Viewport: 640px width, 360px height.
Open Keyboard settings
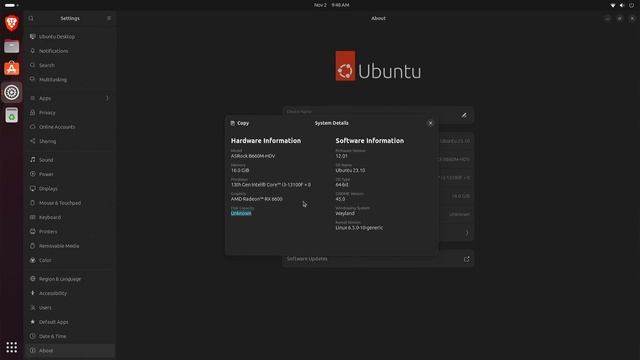[70, 217]
